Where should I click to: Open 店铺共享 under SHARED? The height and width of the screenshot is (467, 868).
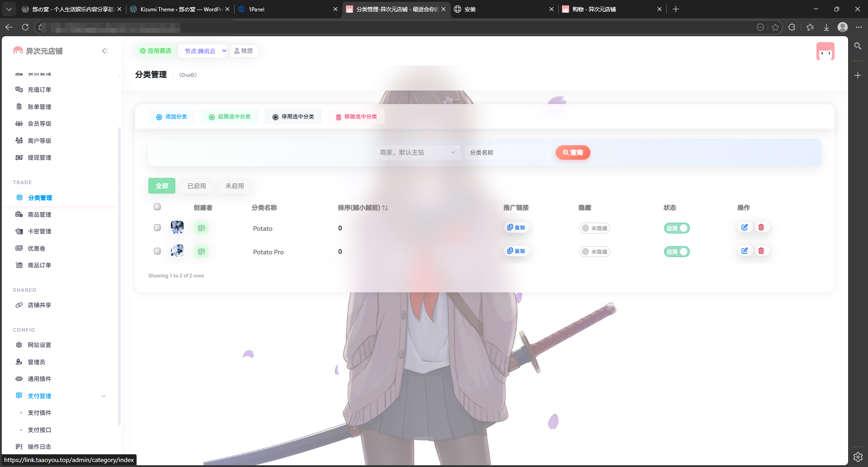coord(39,305)
